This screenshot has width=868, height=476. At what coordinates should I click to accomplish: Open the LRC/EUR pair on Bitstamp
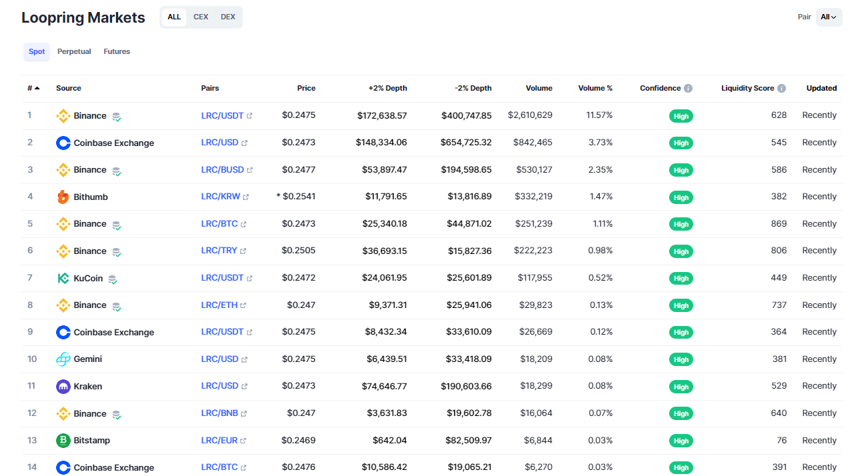(220, 441)
